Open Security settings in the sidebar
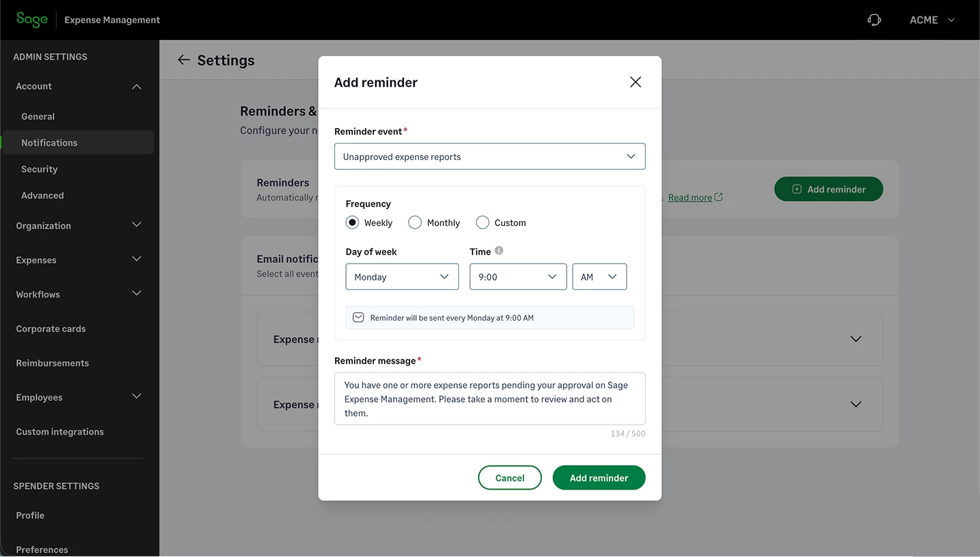This screenshot has height=557, width=980. click(x=39, y=169)
